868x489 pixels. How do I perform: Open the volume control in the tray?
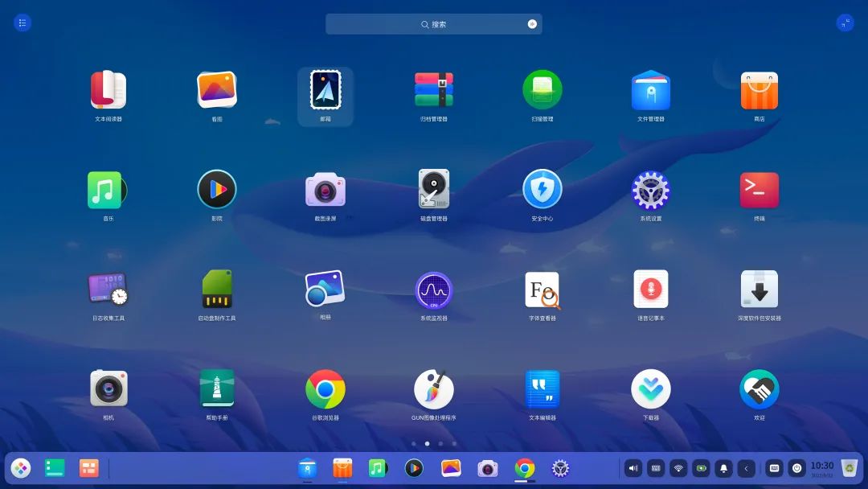click(633, 469)
